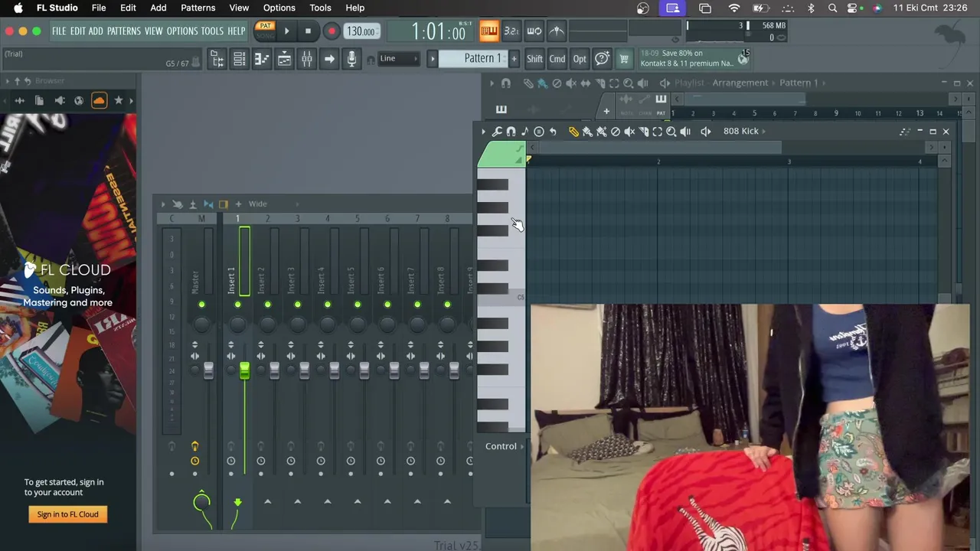Open the piano roll wrench tools menu
Viewport: 980px width, 551px height.
click(497, 132)
